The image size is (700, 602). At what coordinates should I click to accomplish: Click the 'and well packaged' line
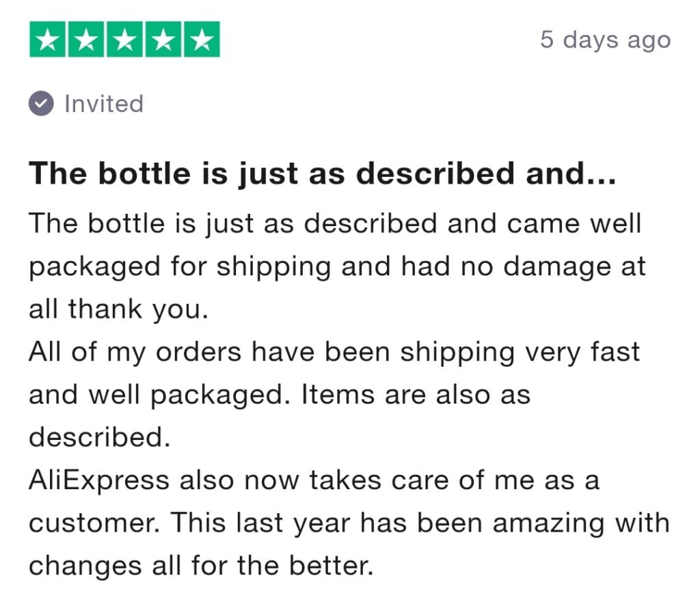280,395
